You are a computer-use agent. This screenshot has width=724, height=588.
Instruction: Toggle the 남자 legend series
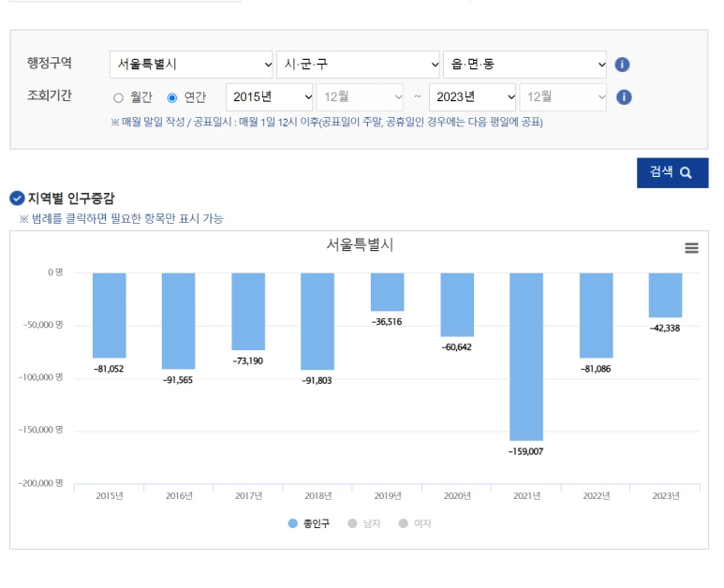click(364, 523)
